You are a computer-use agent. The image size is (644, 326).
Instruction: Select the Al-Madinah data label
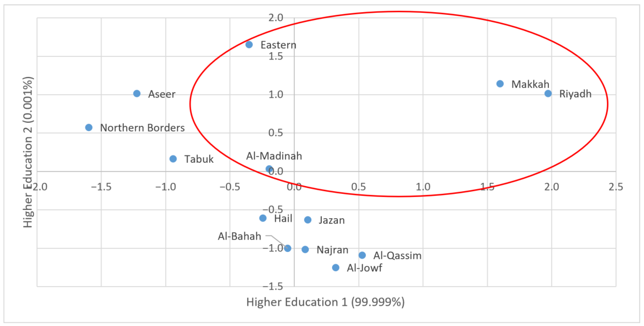[274, 156]
